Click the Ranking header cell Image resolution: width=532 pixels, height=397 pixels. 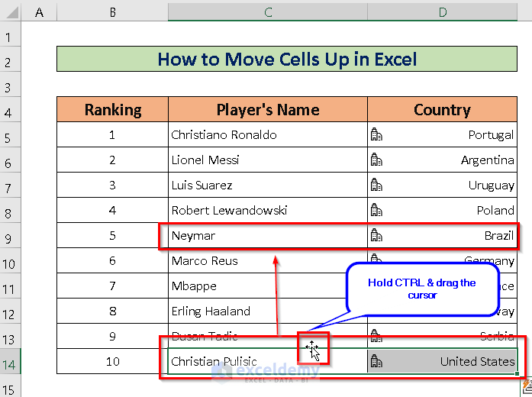(113, 110)
